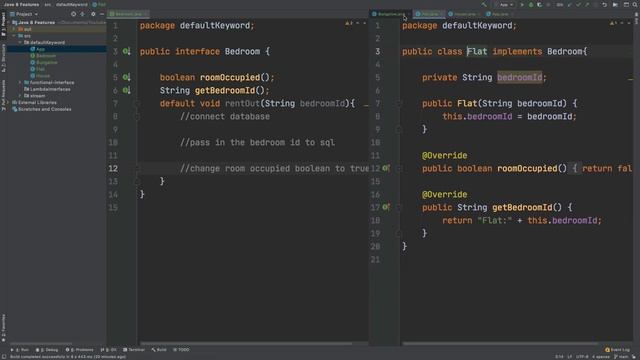Expand the functional-interface package arrow
Image resolution: width=640 pixels, height=360 pixels.
click(20, 82)
